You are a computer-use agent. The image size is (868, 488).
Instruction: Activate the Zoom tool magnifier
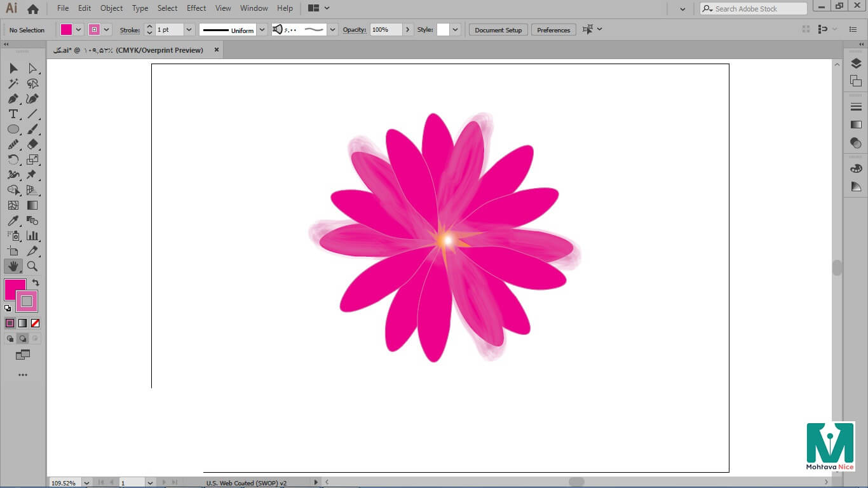[x=32, y=266]
